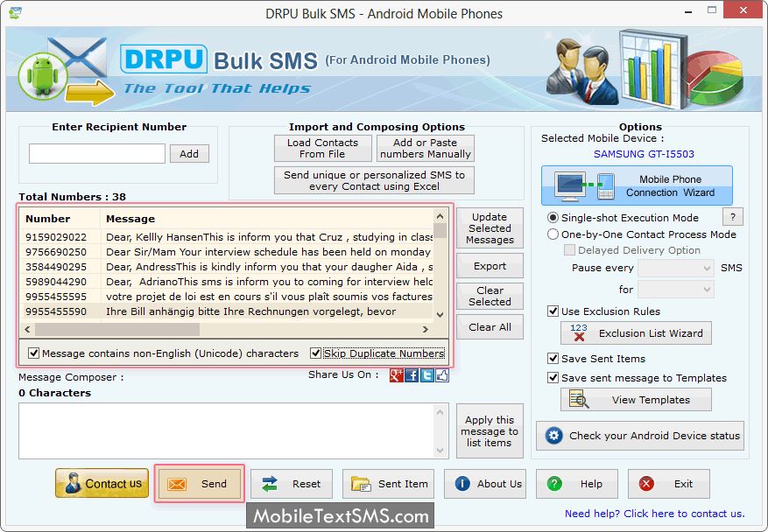Click Update Selected Messages
768x532 pixels.
[x=490, y=228]
